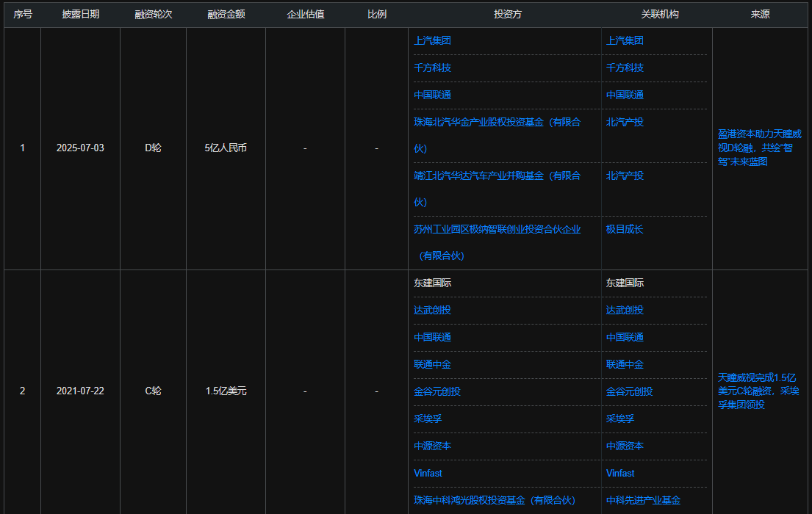Open 上汽集团 link in 关联机构 column
The height and width of the screenshot is (514, 812).
coord(625,41)
